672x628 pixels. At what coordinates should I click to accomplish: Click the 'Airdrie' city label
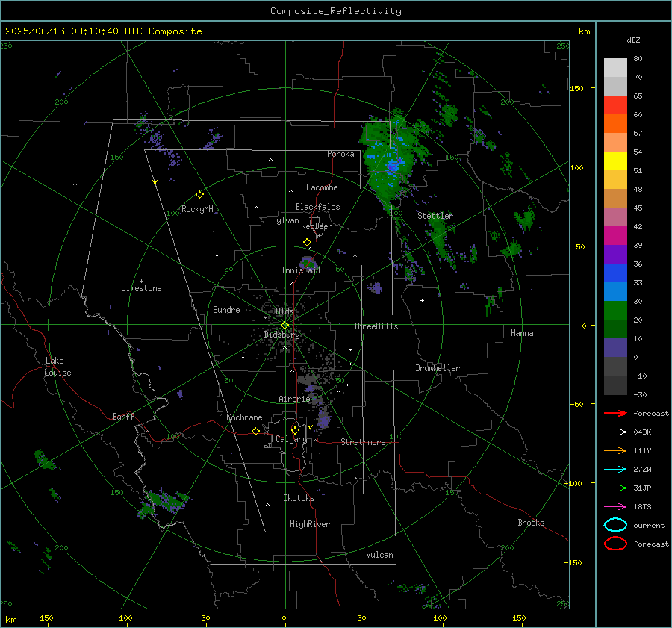click(294, 399)
